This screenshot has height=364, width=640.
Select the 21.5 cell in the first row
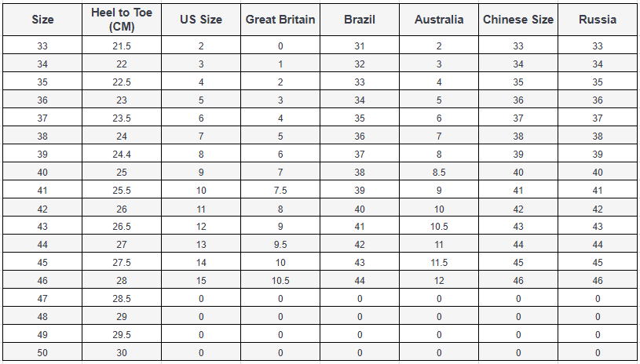point(122,46)
